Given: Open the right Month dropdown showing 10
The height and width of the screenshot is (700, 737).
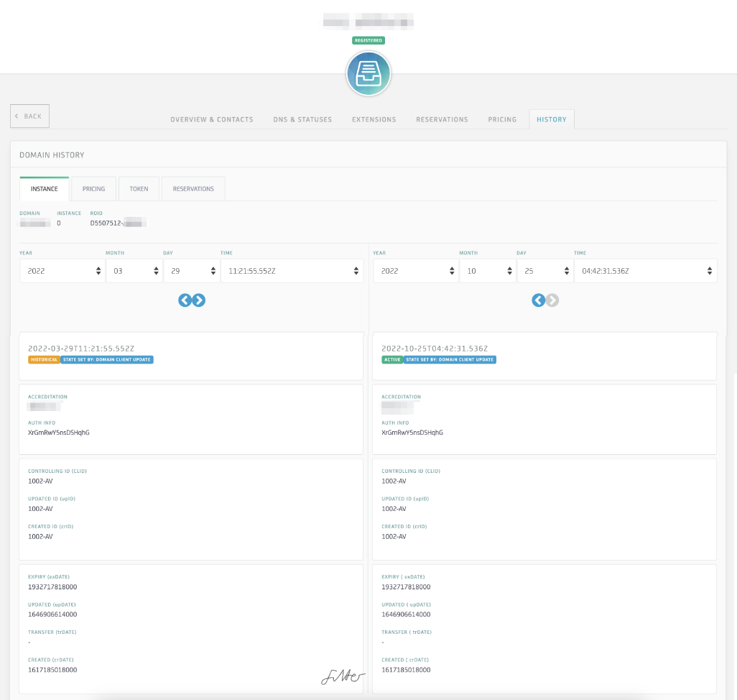Looking at the screenshot, I should click(488, 271).
